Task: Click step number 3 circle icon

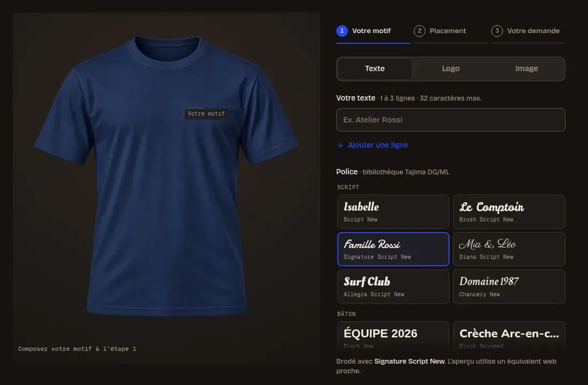Action: pos(497,31)
